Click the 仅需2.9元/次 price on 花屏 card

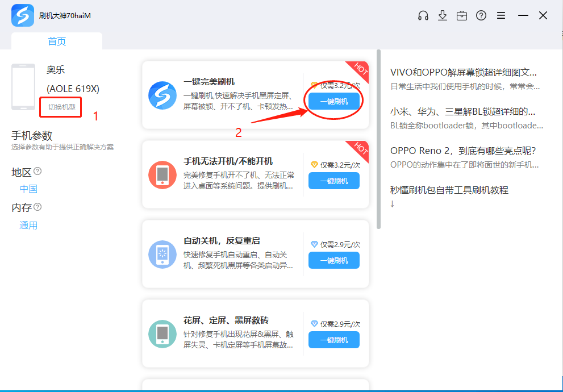pyautogui.click(x=340, y=324)
